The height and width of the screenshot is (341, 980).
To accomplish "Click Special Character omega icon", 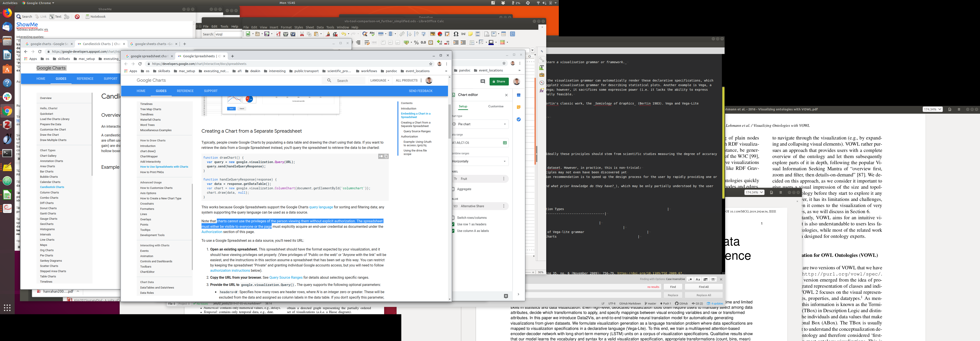I will click(456, 34).
